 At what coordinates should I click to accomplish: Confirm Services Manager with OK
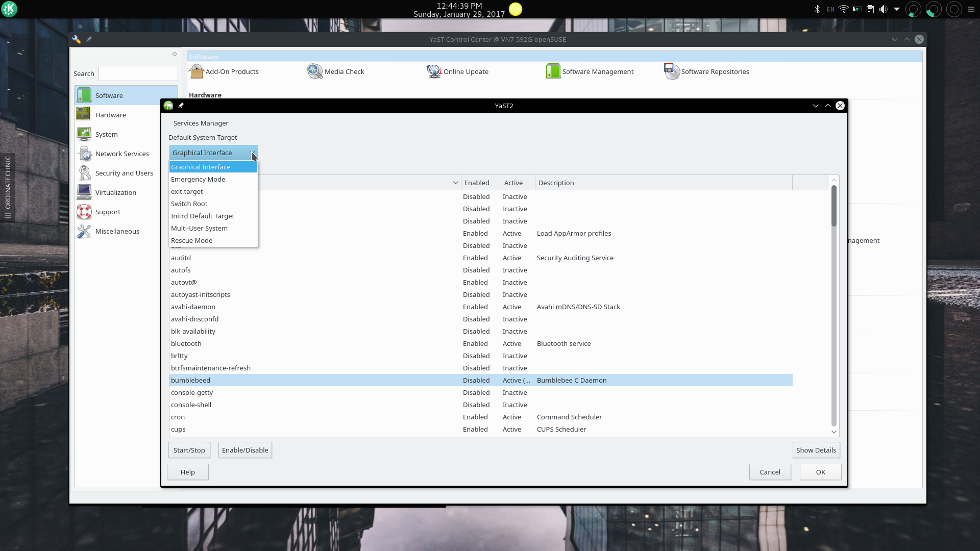pyautogui.click(x=820, y=472)
